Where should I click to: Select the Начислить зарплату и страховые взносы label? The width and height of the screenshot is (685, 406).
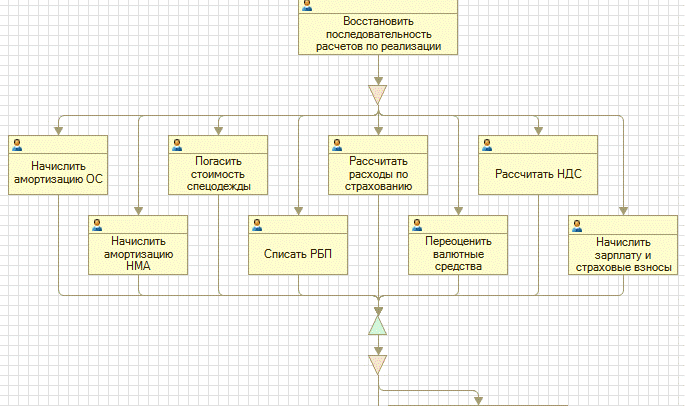623,254
